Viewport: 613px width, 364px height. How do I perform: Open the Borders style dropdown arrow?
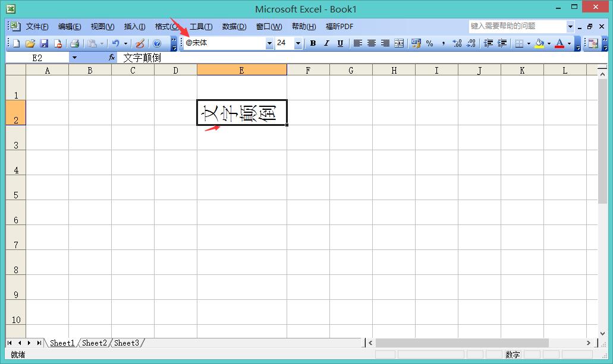[x=529, y=44]
